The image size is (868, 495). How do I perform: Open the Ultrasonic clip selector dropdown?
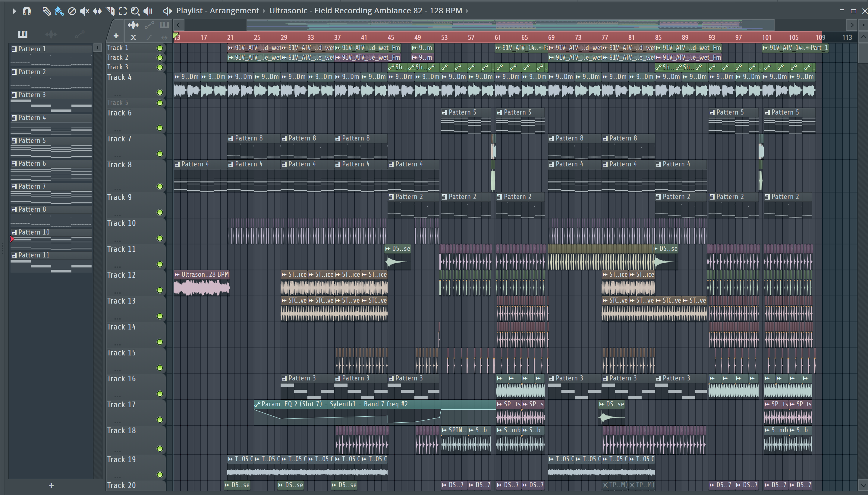point(365,11)
